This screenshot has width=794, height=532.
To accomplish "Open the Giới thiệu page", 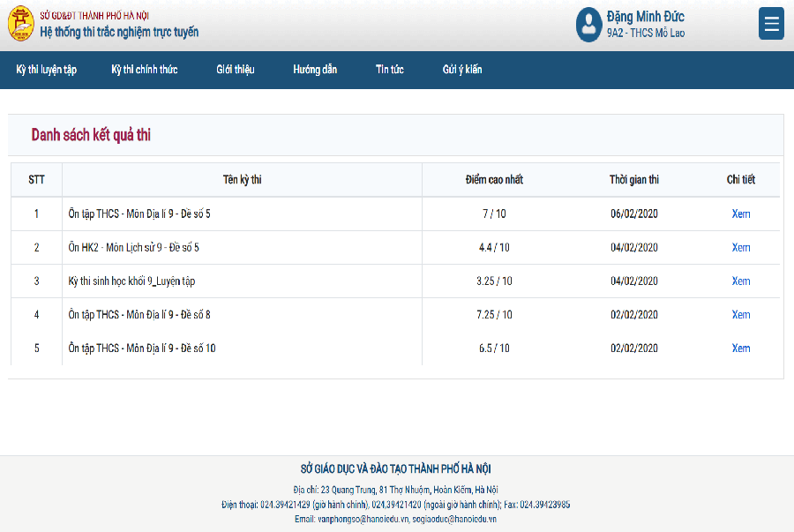I will (236, 70).
